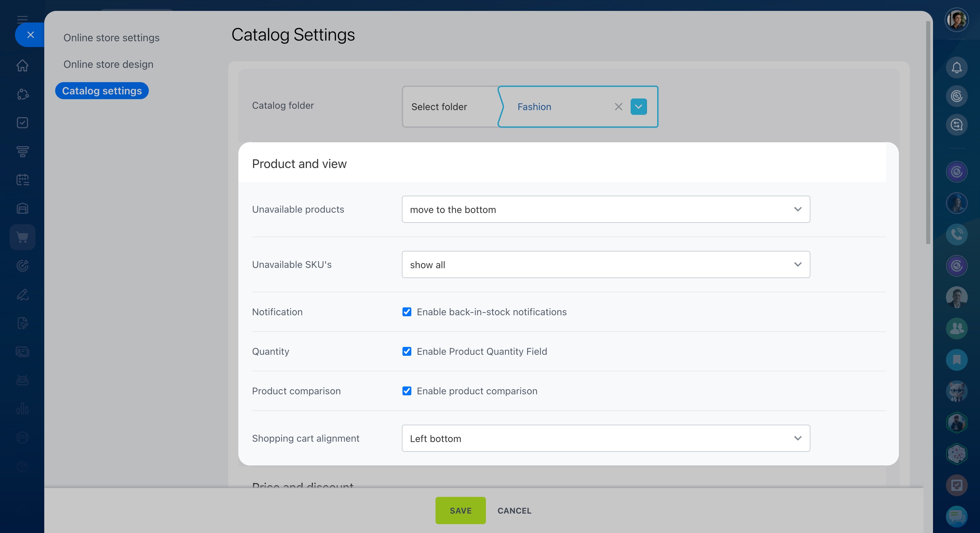This screenshot has height=533, width=980.
Task: Click the home icon in left sidebar
Action: click(22, 65)
